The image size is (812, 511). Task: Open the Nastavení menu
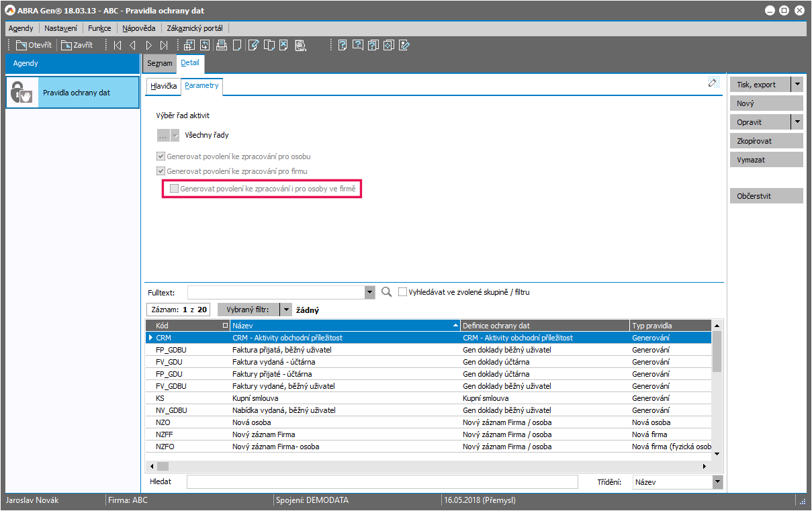click(x=60, y=28)
